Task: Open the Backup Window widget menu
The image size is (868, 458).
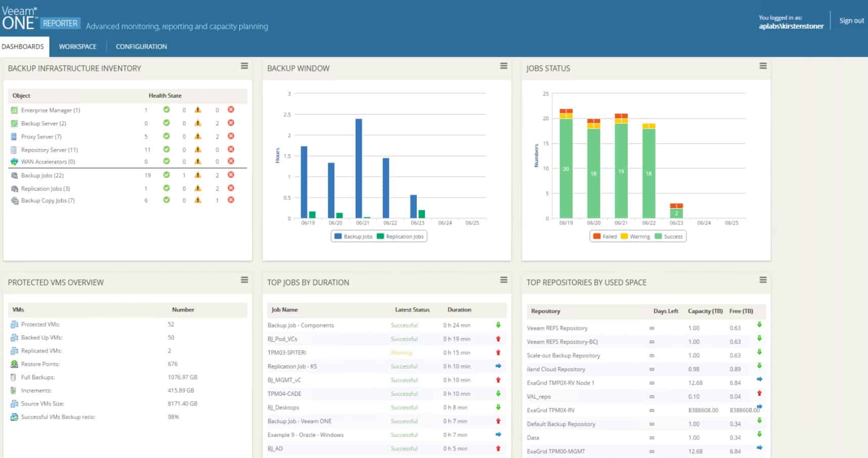Action: tap(503, 66)
